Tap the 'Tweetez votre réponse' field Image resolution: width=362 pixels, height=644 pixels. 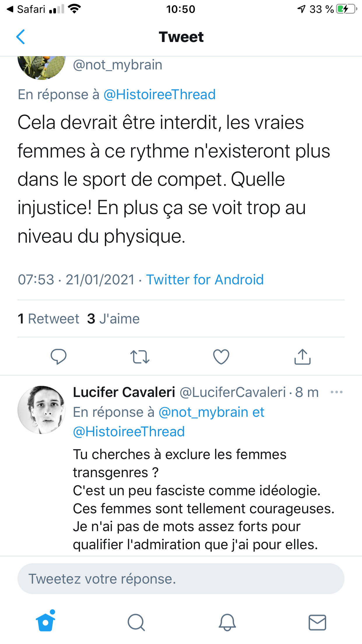pos(181,579)
